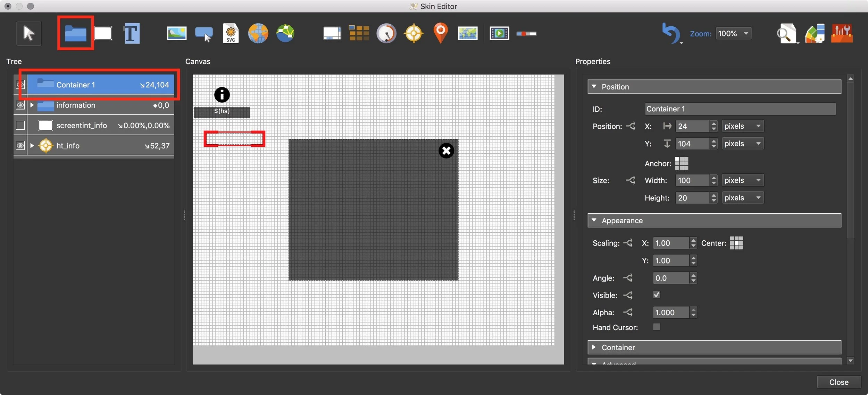Click the X position alignment arrow icon
Viewport: 868px width, 395px height.
pyautogui.click(x=667, y=126)
